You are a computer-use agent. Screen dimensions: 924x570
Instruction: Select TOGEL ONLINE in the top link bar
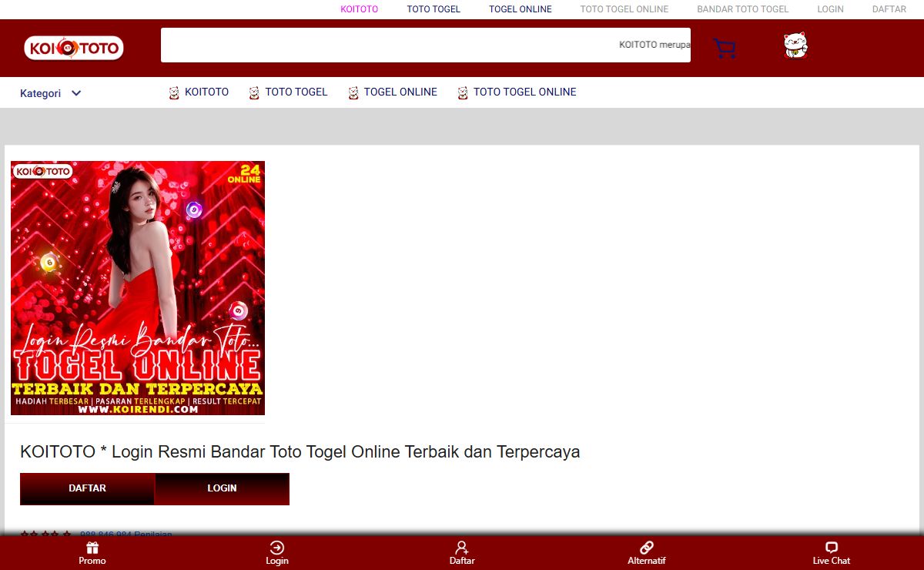click(x=521, y=9)
